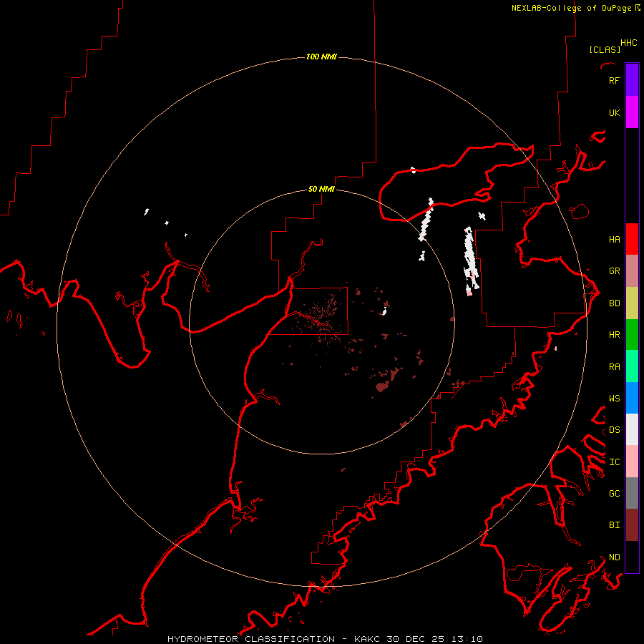Click the 'HHC' product code text
Image resolution: width=644 pixels, height=644 pixels.
tap(628, 43)
